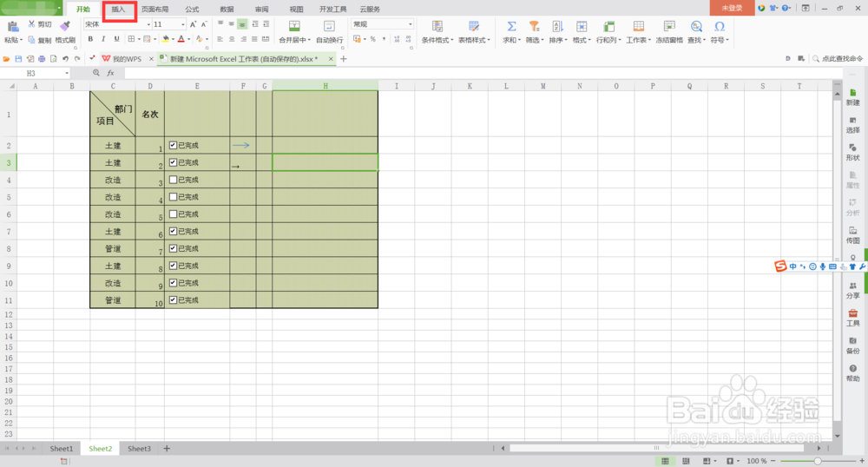Uncheck 已完成 checkbox in row 2

point(174,145)
